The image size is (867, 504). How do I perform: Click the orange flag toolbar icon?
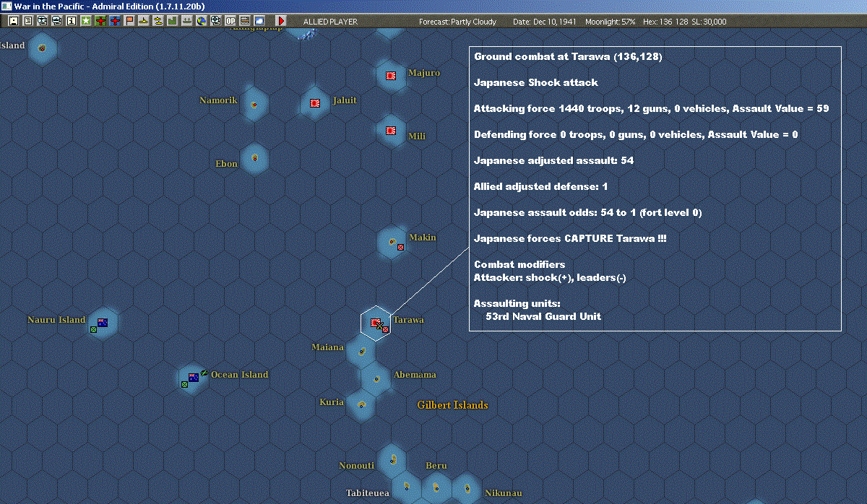130,21
